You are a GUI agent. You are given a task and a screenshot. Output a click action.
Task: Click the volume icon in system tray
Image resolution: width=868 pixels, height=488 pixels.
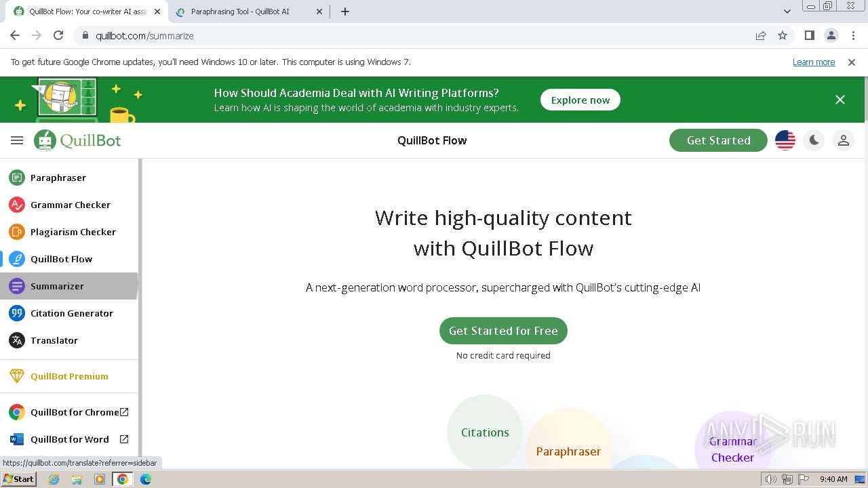[x=771, y=479]
